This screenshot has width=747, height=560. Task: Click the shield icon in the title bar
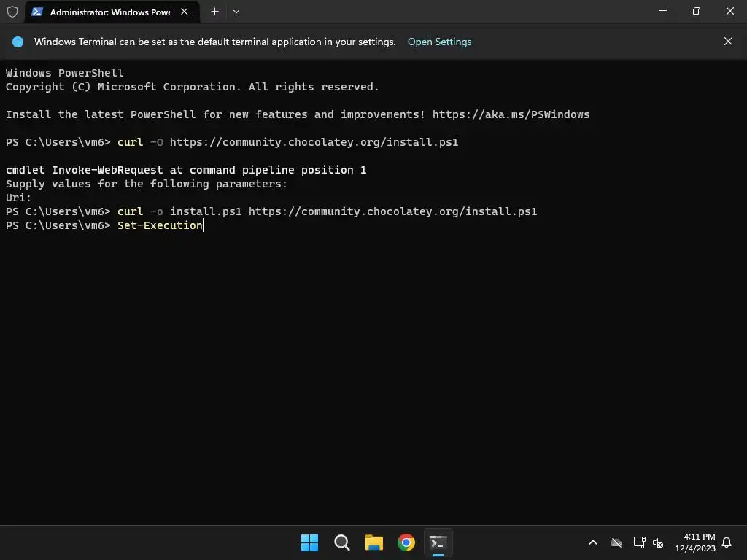point(12,12)
